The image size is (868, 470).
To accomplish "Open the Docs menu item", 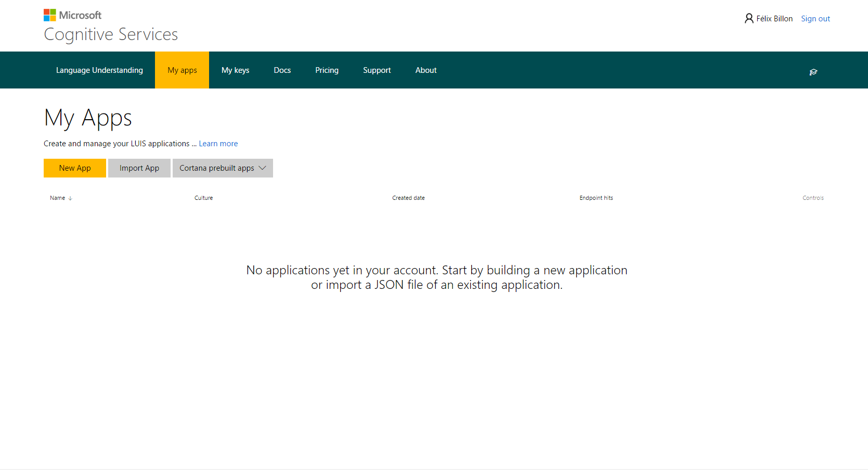I will 282,70.
